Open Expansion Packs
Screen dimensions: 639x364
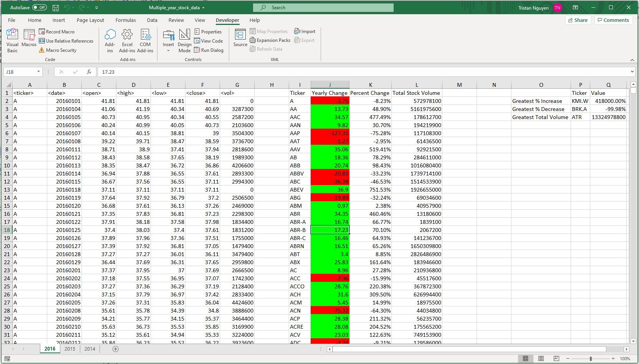point(270,40)
